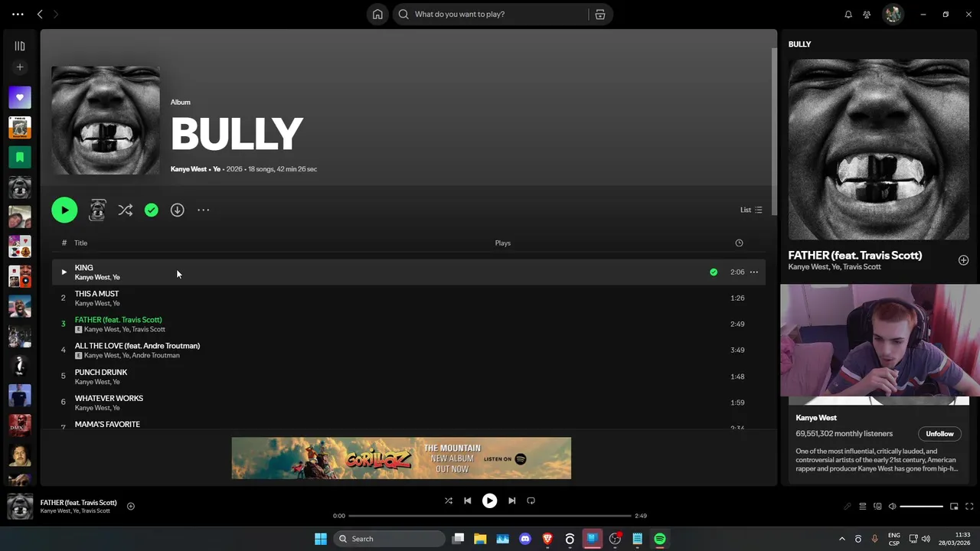Open Andre Troutman artist link
980x551 pixels.
click(x=155, y=355)
